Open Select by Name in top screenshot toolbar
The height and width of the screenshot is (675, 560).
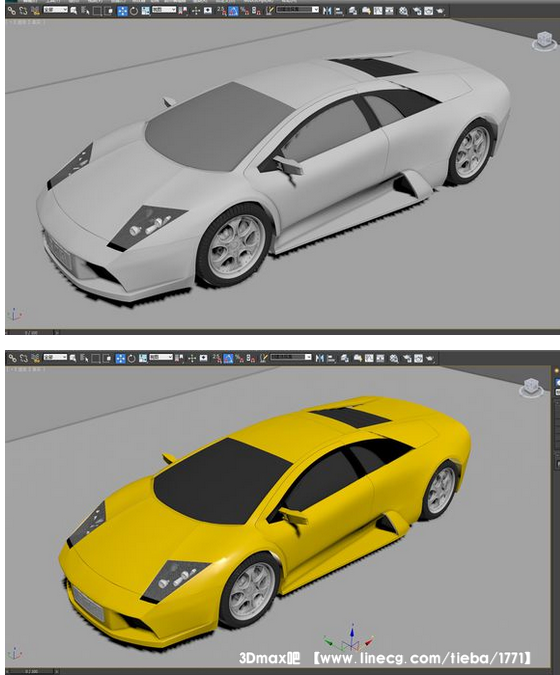[85, 10]
